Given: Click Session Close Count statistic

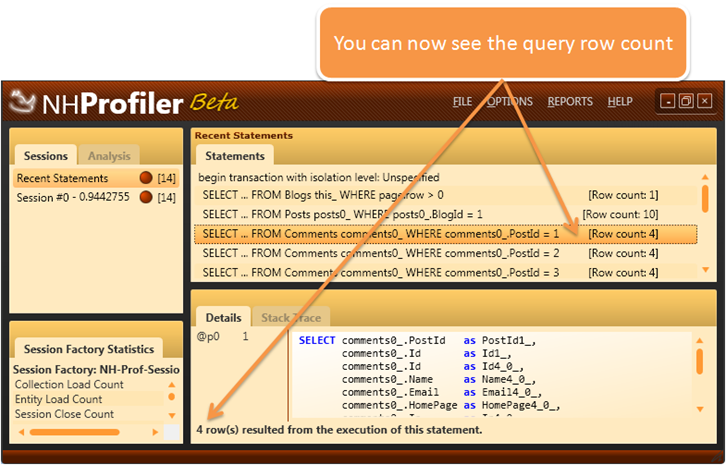Looking at the screenshot, I should tap(64, 414).
